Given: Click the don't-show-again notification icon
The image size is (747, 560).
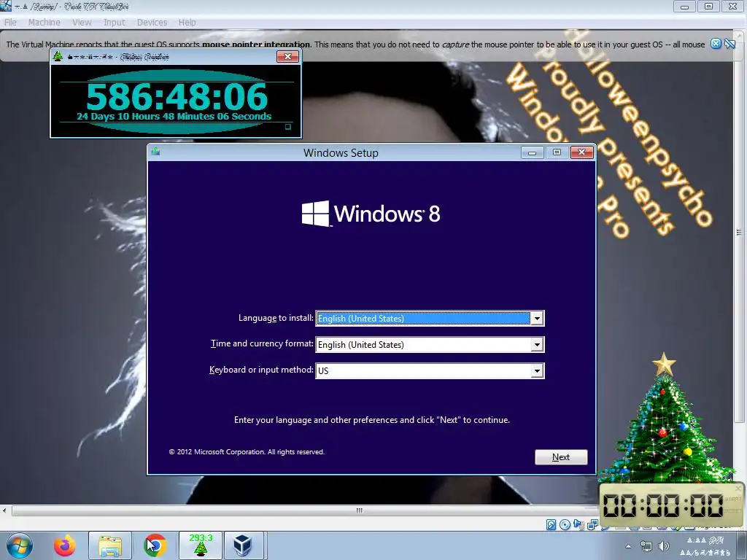Looking at the screenshot, I should (729, 44).
